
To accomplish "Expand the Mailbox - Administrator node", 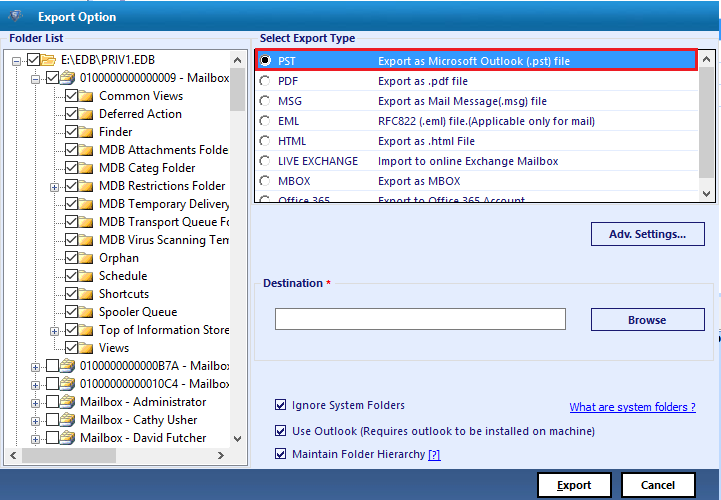I will pos(35,403).
